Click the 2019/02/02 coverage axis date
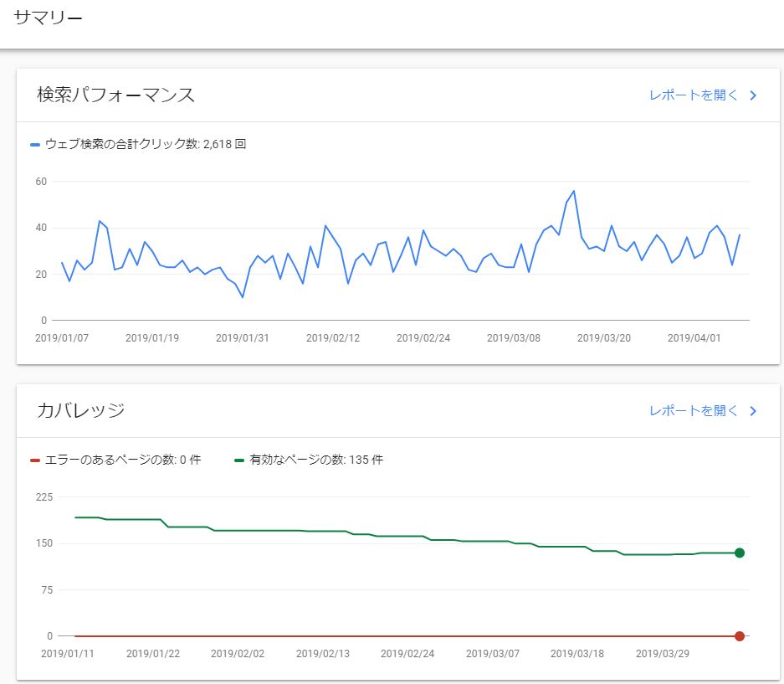Viewport: 784px width, 684px height. (x=238, y=654)
